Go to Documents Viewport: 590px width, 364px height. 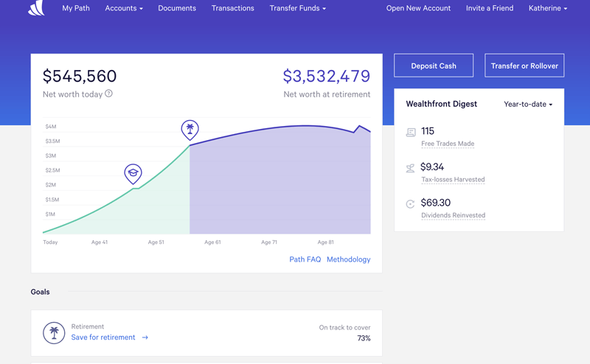coord(177,8)
